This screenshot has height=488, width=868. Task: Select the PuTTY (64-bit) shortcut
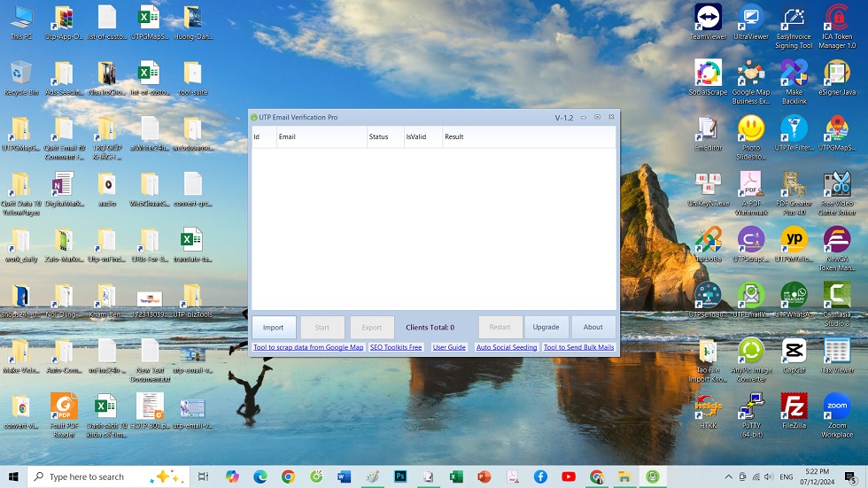[751, 410]
